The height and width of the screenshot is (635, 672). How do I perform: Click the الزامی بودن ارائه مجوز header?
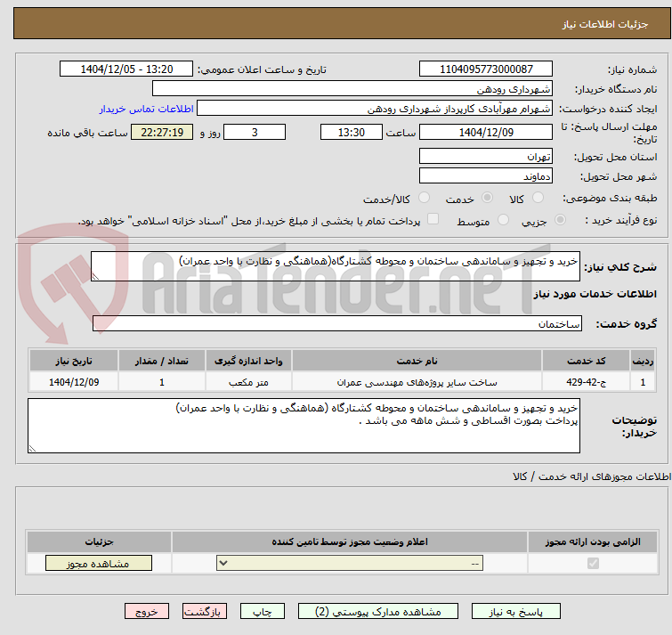pos(593,541)
